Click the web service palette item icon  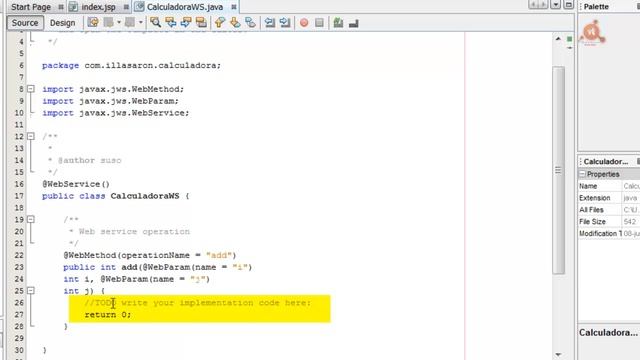coord(592,33)
